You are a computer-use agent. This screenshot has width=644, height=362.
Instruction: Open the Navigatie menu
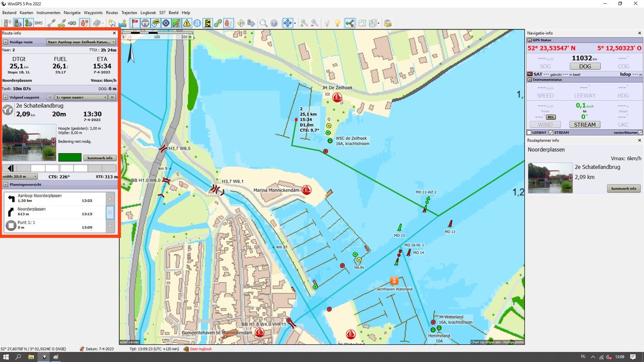click(x=72, y=12)
